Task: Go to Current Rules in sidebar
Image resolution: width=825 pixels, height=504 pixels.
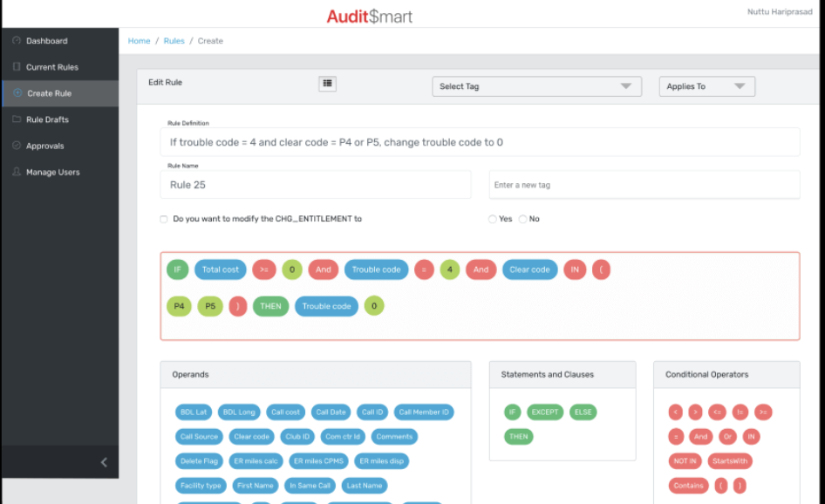Action: click(x=60, y=67)
